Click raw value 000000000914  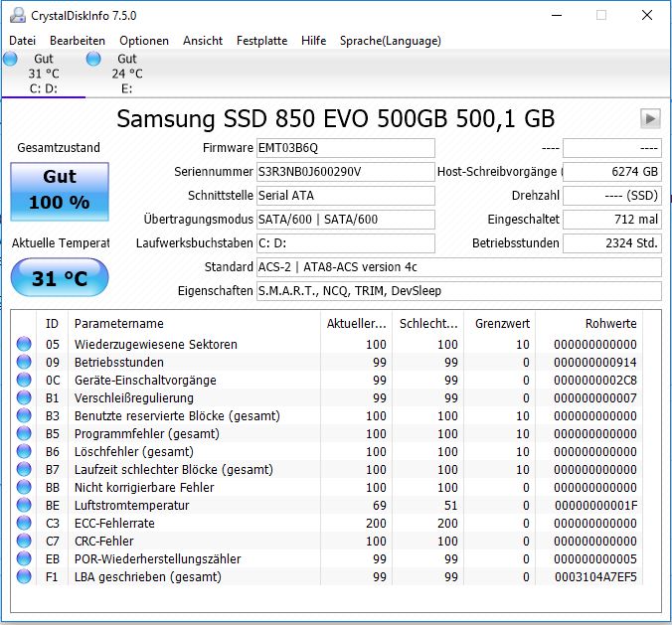[595, 363]
